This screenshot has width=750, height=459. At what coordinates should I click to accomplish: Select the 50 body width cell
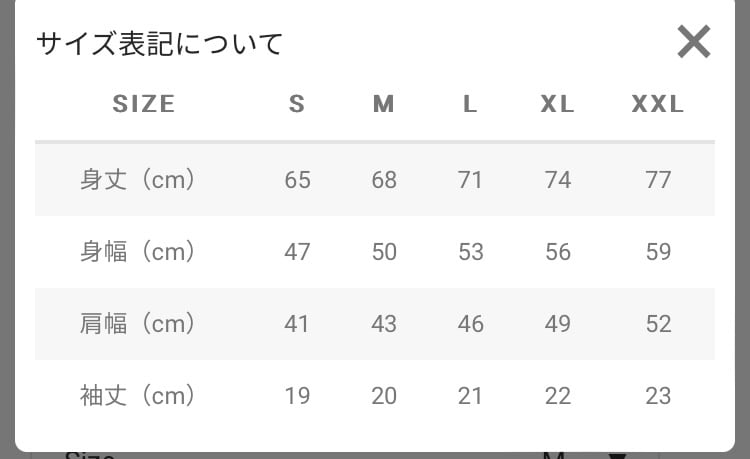pos(384,252)
